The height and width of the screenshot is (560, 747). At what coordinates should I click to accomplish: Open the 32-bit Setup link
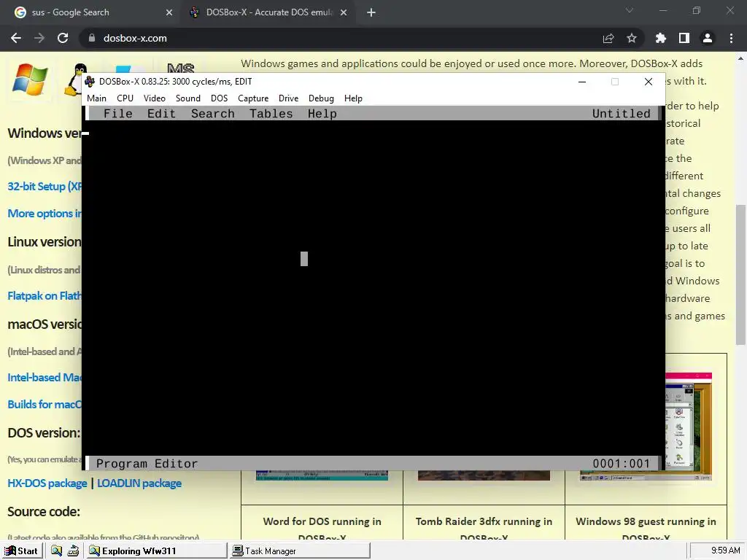tap(44, 186)
